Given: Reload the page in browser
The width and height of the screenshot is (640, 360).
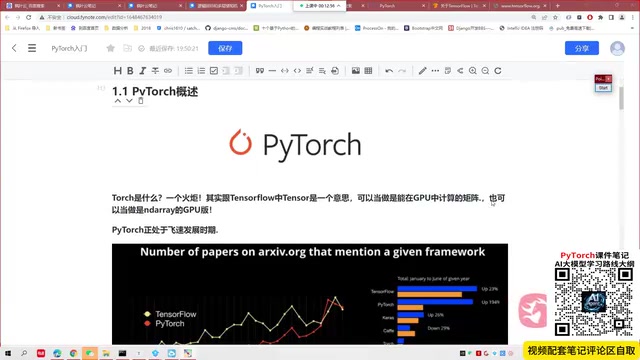Looking at the screenshot, I should (x=29, y=17).
